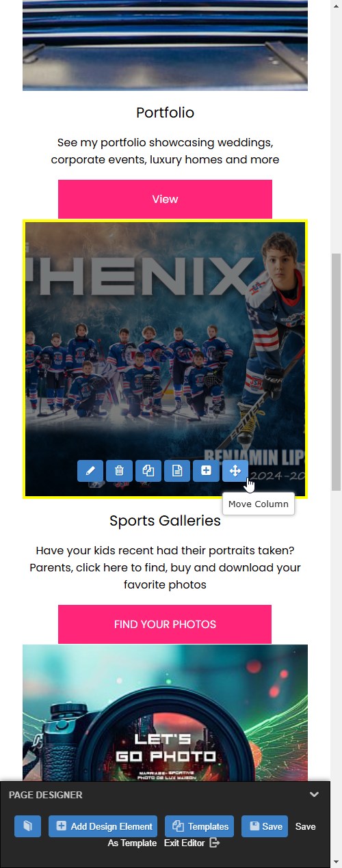Collapse the Page Designer panel chevron

tap(314, 795)
